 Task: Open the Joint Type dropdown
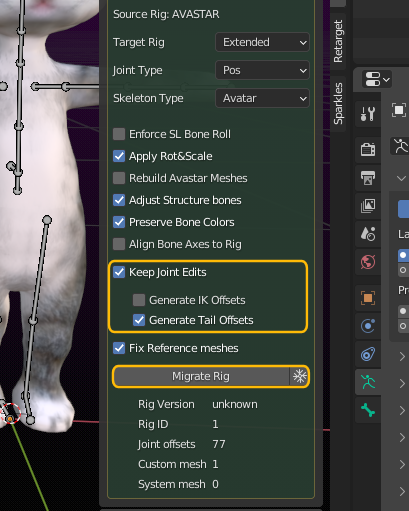click(x=262, y=70)
